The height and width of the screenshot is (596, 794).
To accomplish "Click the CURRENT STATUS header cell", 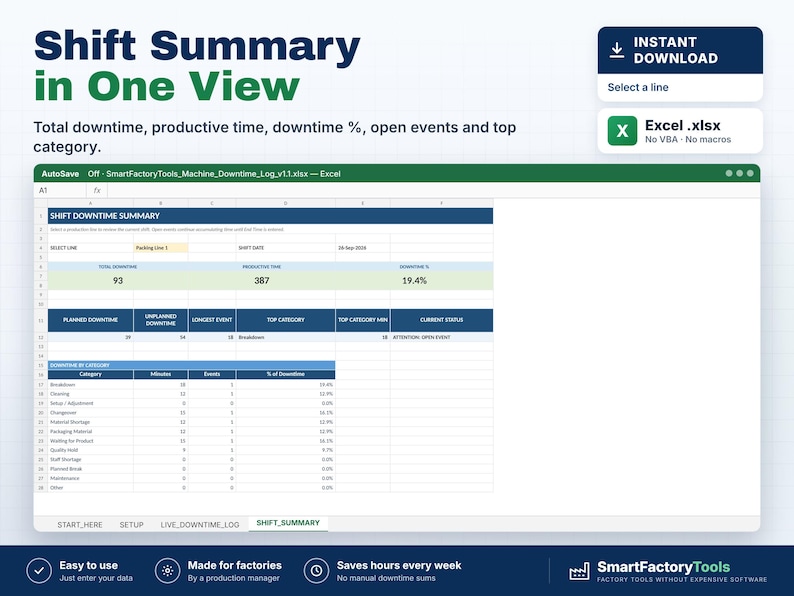I will point(442,320).
